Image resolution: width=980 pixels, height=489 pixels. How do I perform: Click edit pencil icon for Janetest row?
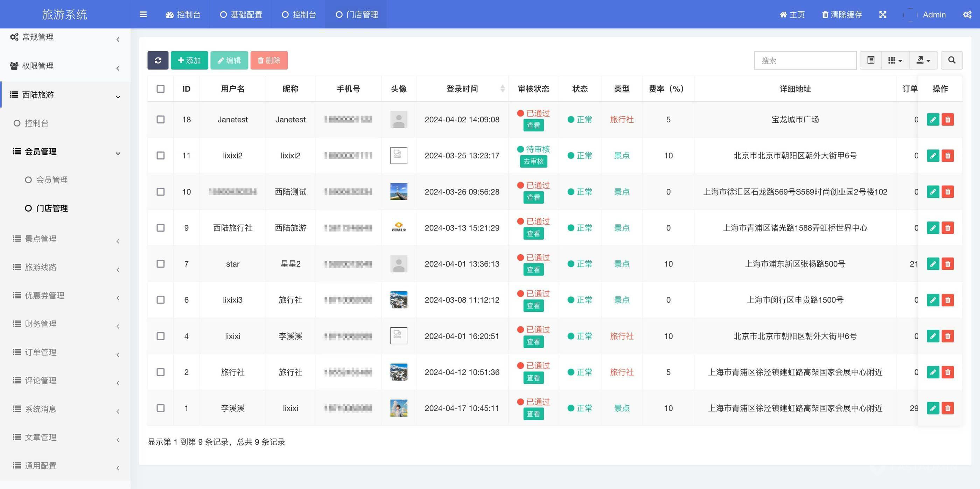click(x=933, y=119)
